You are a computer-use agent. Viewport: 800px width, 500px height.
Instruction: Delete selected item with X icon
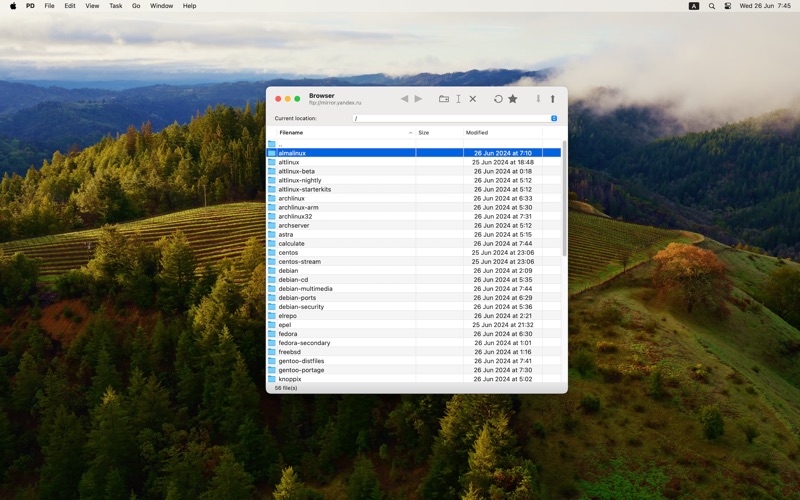pos(473,99)
